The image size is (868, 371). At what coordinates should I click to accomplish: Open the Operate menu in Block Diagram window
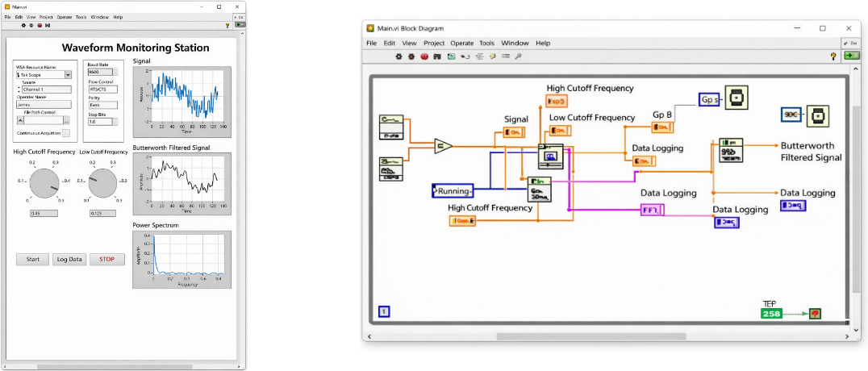[461, 43]
